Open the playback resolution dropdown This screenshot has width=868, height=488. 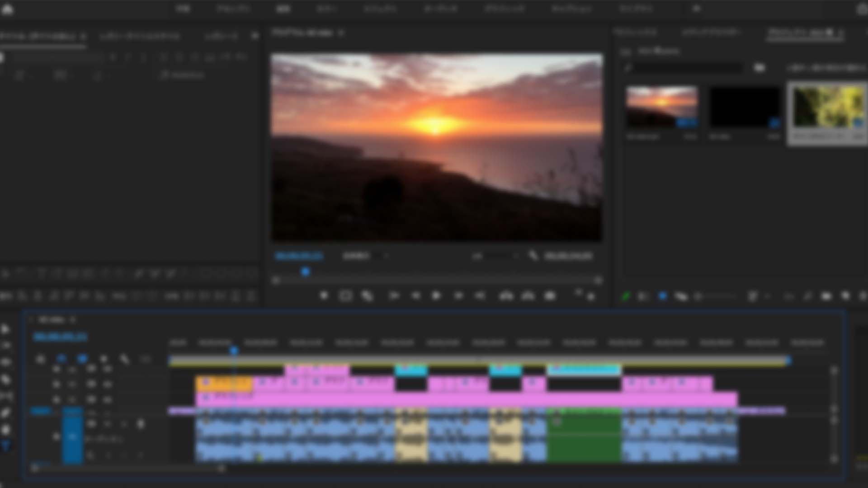495,256
